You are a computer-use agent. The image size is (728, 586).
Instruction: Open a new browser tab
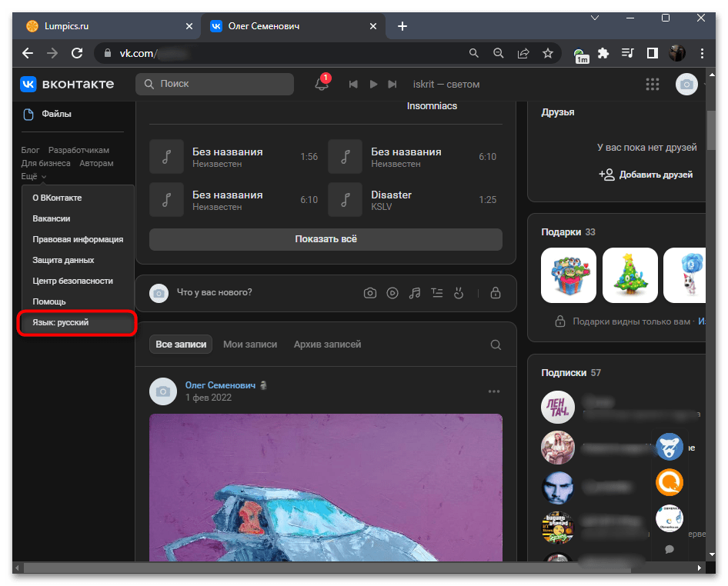coord(402,26)
